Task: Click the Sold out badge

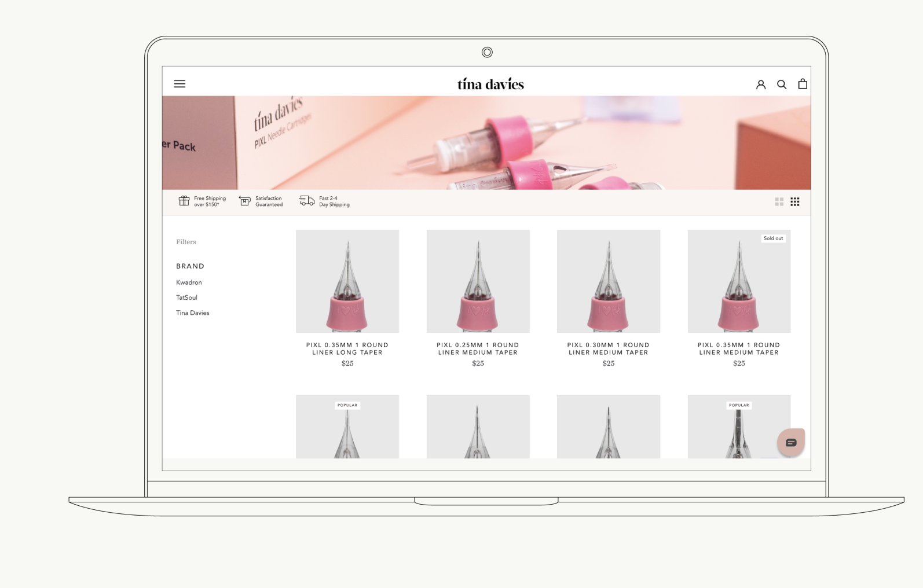Action: point(773,238)
